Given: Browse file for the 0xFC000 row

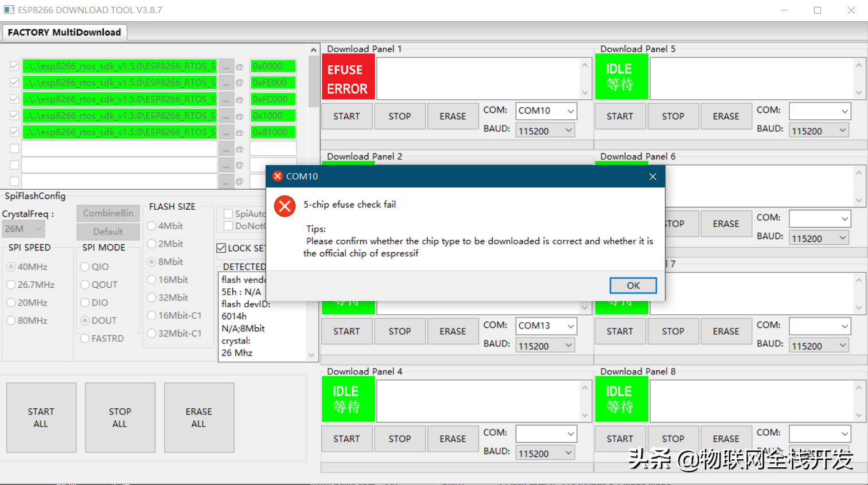Looking at the screenshot, I should pyautogui.click(x=226, y=100).
